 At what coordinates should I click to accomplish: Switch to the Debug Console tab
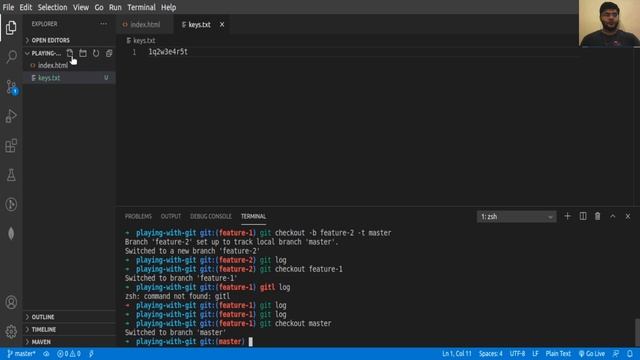(211, 216)
